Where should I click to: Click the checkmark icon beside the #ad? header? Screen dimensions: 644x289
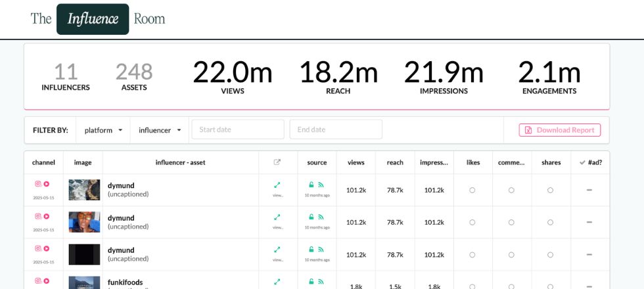pyautogui.click(x=582, y=163)
